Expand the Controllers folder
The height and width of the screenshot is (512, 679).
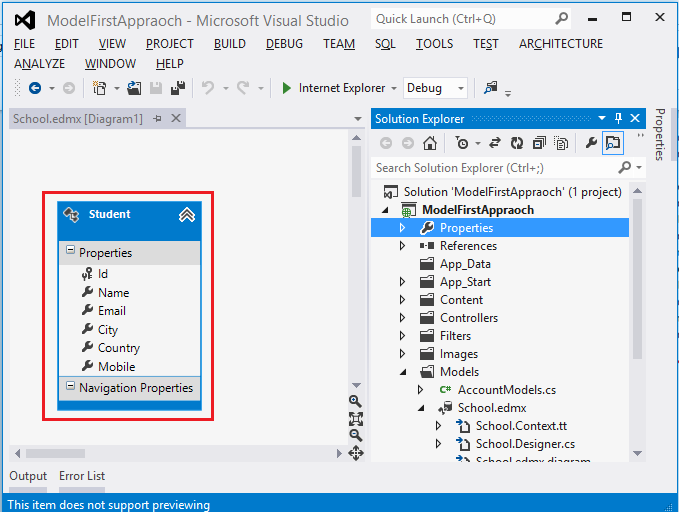click(x=402, y=318)
